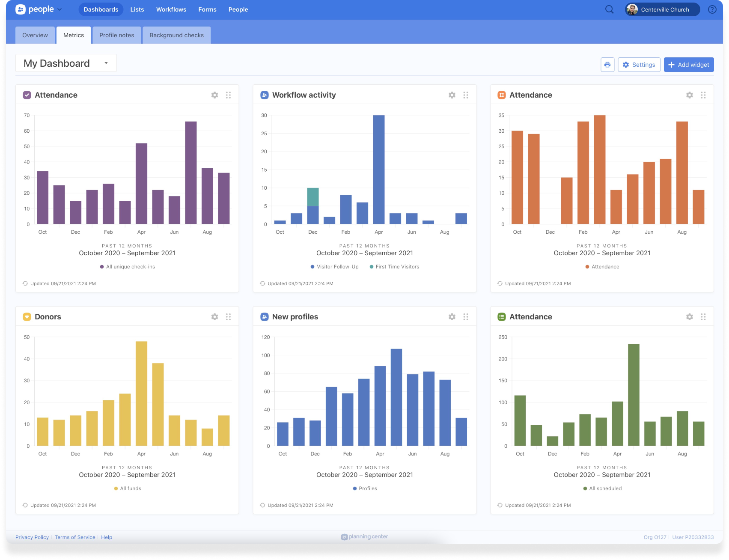729x560 pixels.
Task: Open the Privacy Policy link
Action: click(x=32, y=537)
